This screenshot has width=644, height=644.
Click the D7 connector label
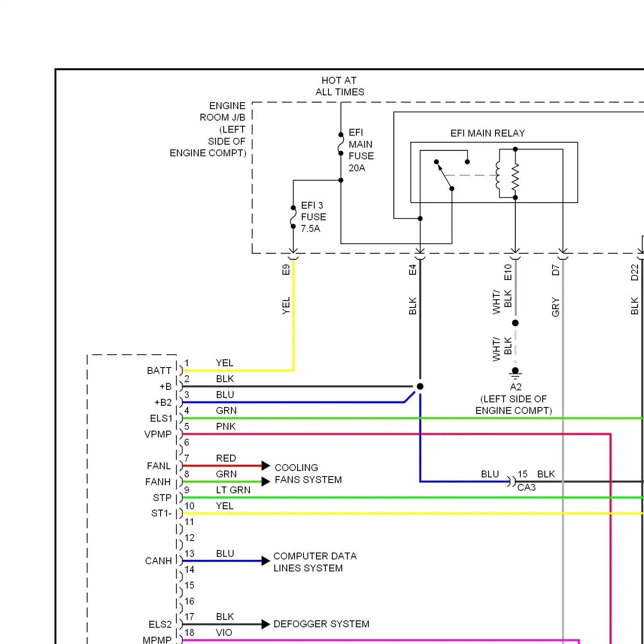[556, 270]
